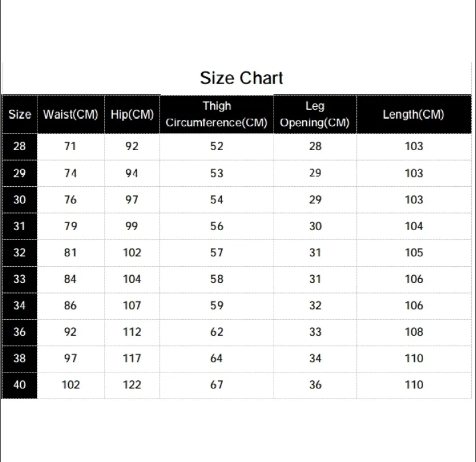Click the Size Chart title text

pos(241,78)
